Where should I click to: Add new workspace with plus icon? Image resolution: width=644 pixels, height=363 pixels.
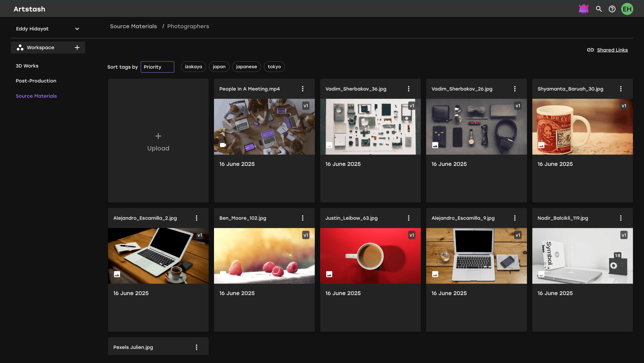77,47
